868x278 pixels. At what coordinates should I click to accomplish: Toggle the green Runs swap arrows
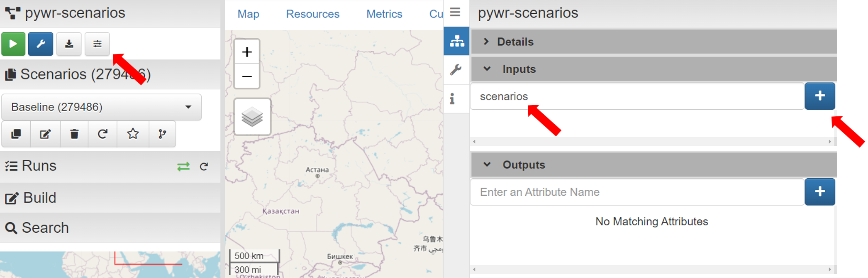pyautogui.click(x=183, y=167)
